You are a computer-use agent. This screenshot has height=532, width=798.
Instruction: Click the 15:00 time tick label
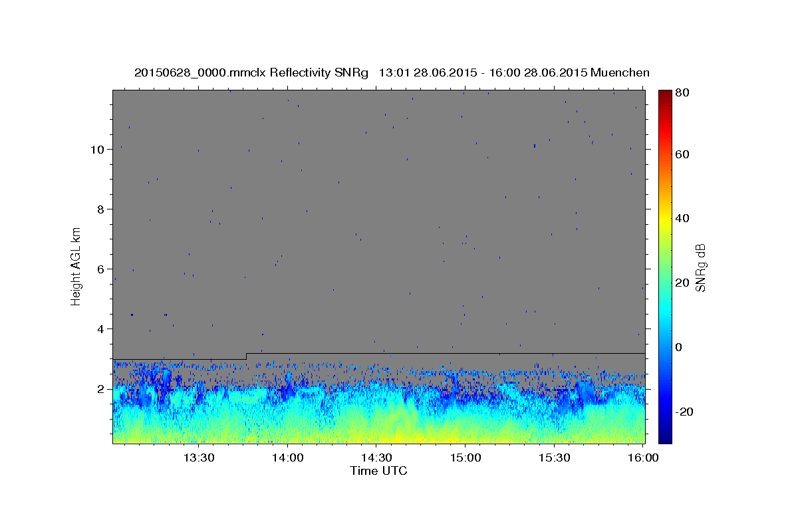(465, 458)
